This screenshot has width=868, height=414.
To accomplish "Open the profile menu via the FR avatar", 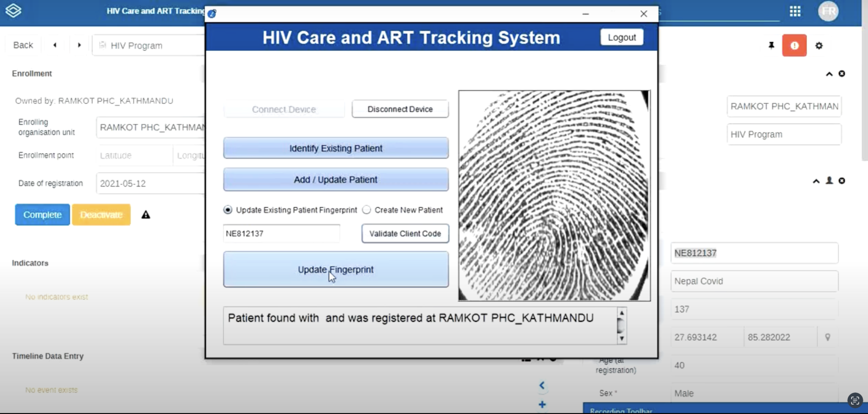I will pos(829,11).
